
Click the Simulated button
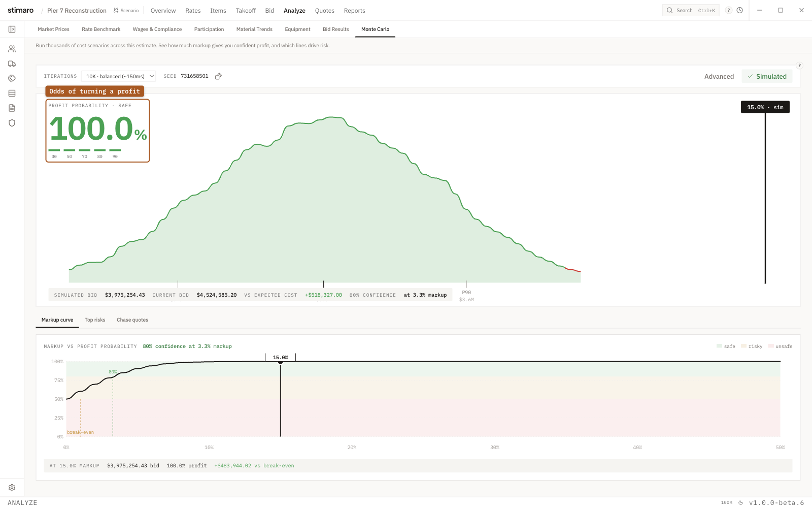(767, 76)
